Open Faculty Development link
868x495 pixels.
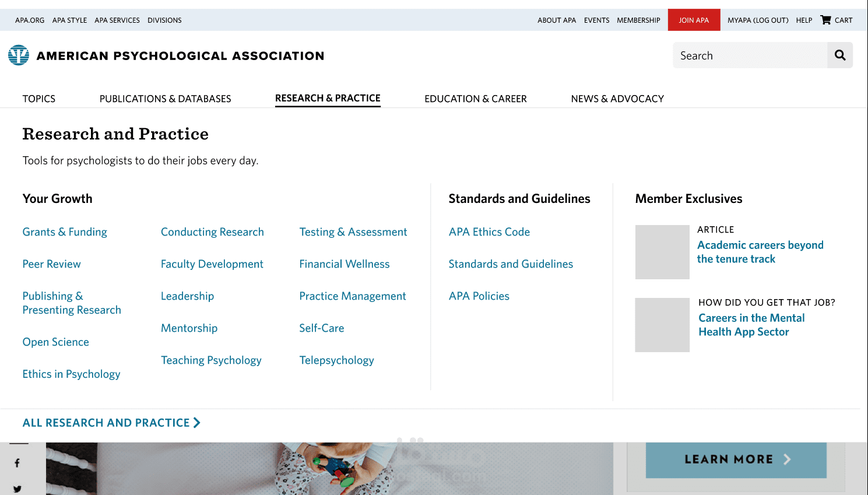212,264
